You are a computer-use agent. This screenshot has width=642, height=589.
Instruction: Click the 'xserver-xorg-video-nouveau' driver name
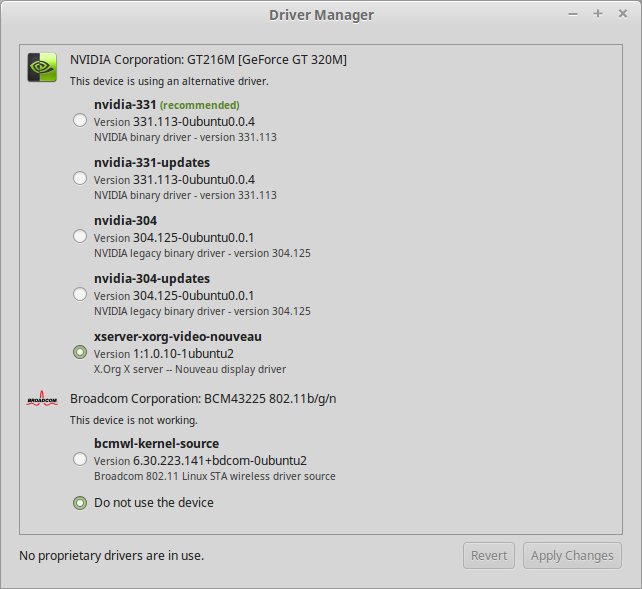coord(178,337)
